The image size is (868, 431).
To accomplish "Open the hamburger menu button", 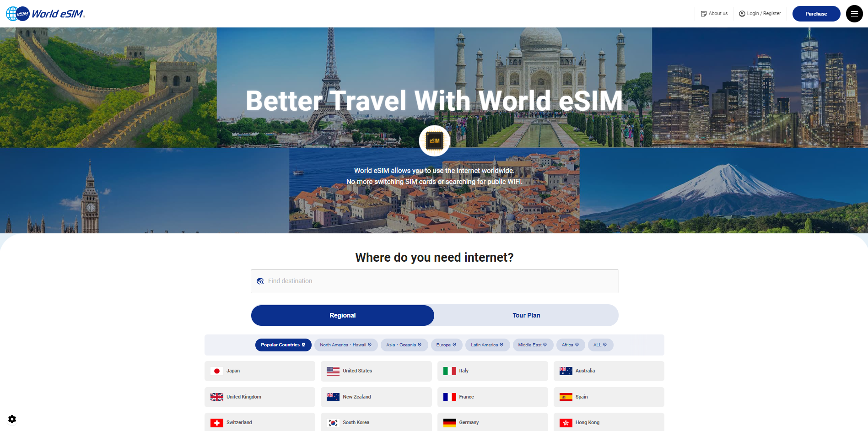I will pyautogui.click(x=854, y=14).
